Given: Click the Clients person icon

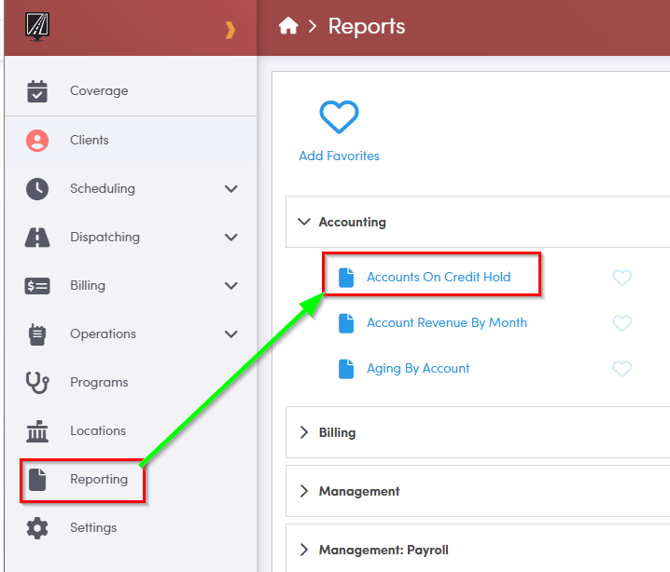Looking at the screenshot, I should pyautogui.click(x=37, y=140).
